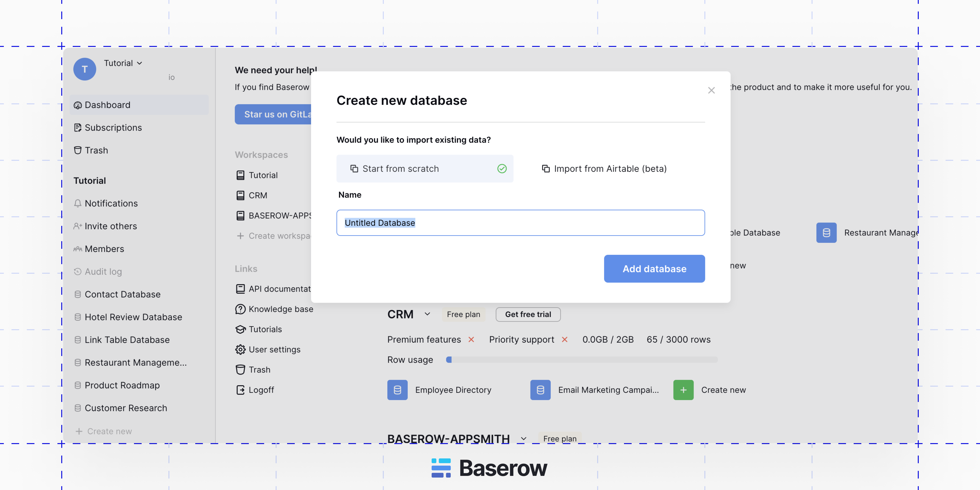Open the Tutorials page from Links
The width and height of the screenshot is (980, 490).
click(265, 329)
